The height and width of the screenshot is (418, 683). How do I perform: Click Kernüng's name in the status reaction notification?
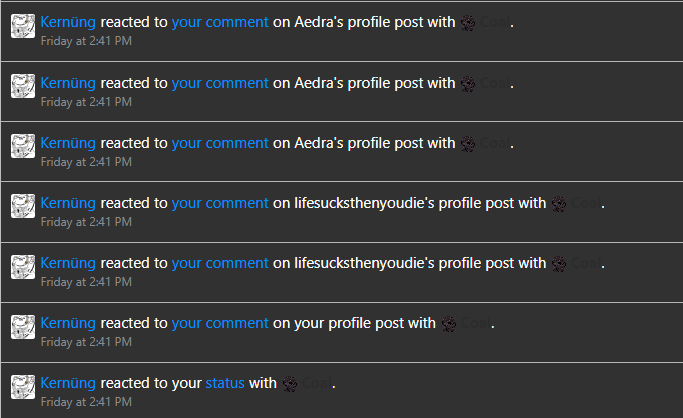pos(68,382)
